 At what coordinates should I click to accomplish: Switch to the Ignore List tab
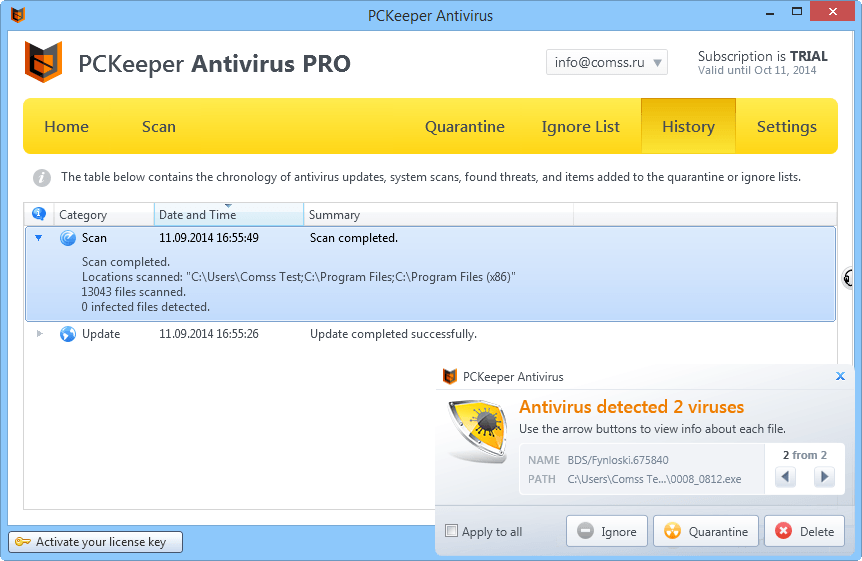click(581, 126)
